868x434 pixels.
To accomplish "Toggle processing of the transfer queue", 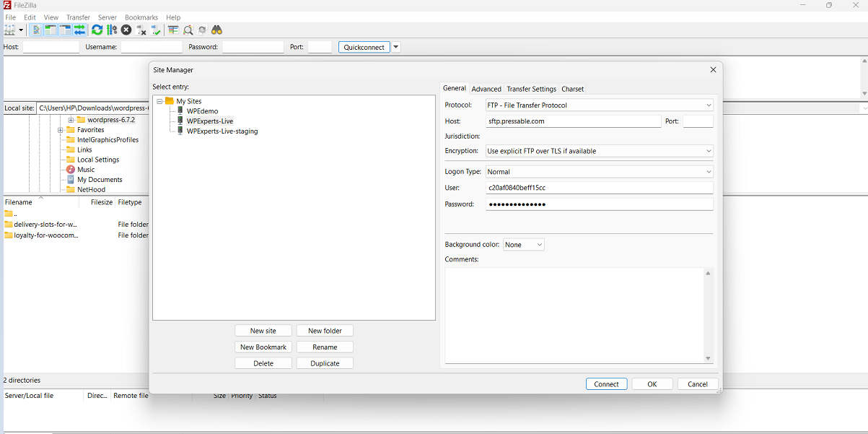I will point(112,30).
